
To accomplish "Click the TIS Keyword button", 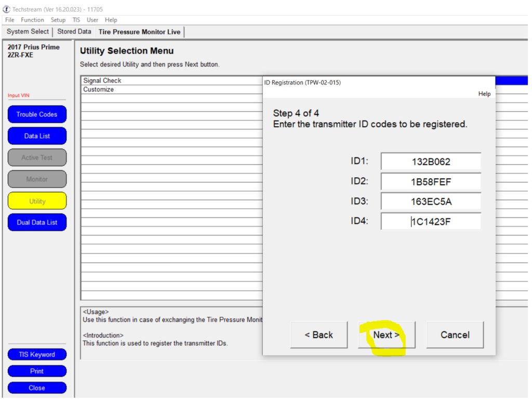I will coord(37,354).
